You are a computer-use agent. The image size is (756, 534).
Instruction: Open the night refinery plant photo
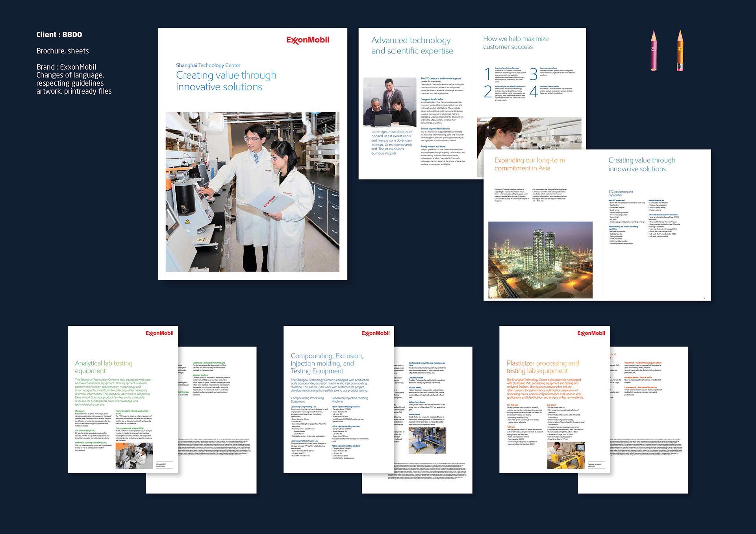click(x=540, y=260)
